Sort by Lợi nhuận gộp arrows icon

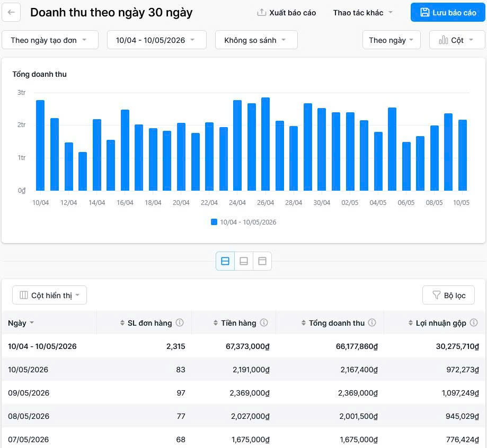[411, 323]
